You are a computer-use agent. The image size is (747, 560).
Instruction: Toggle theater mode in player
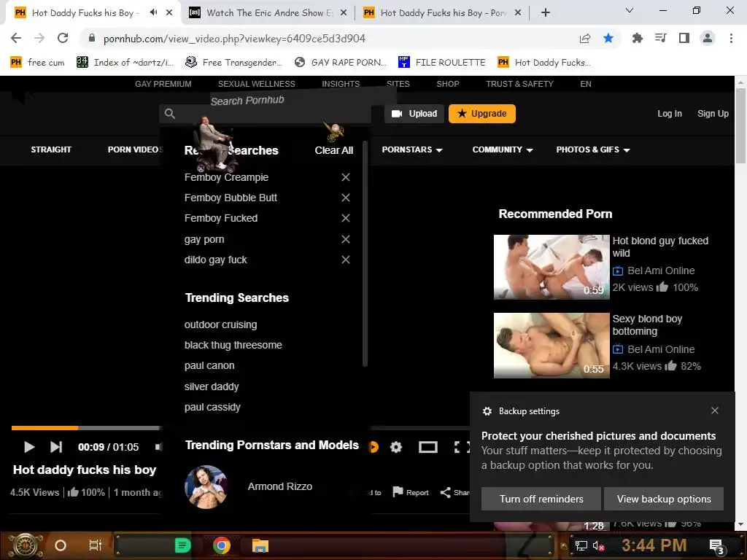point(427,447)
